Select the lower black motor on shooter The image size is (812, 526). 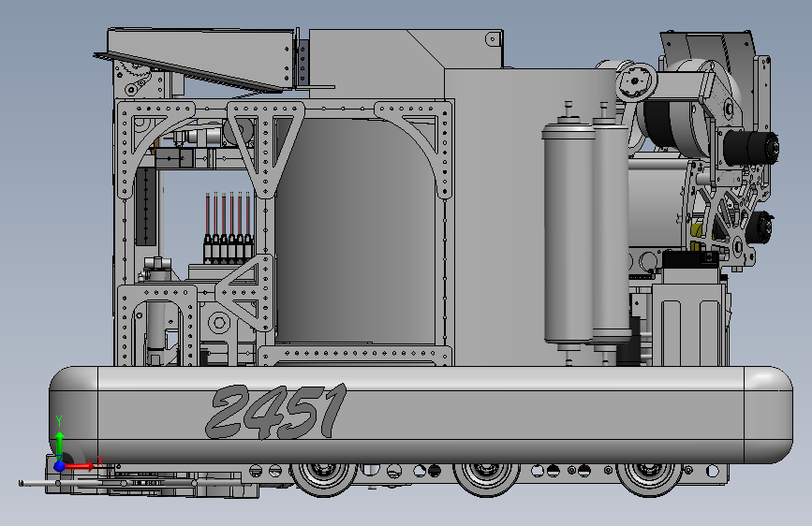pos(760,226)
